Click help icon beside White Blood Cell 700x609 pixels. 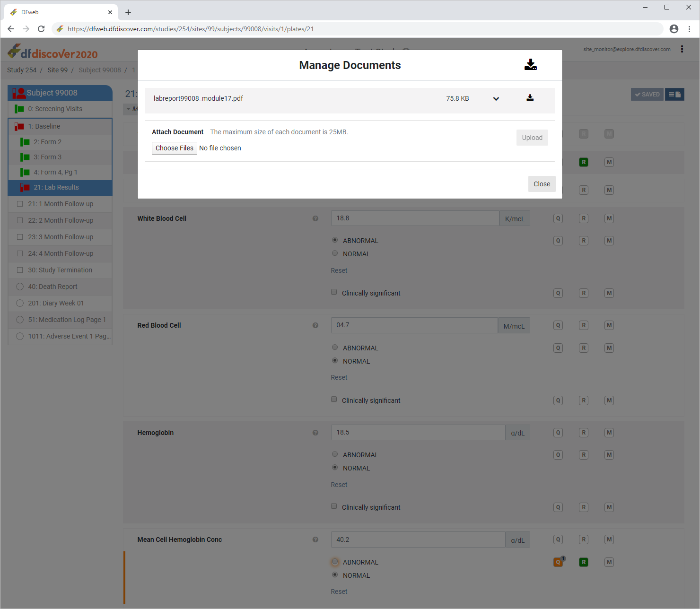pyautogui.click(x=315, y=218)
